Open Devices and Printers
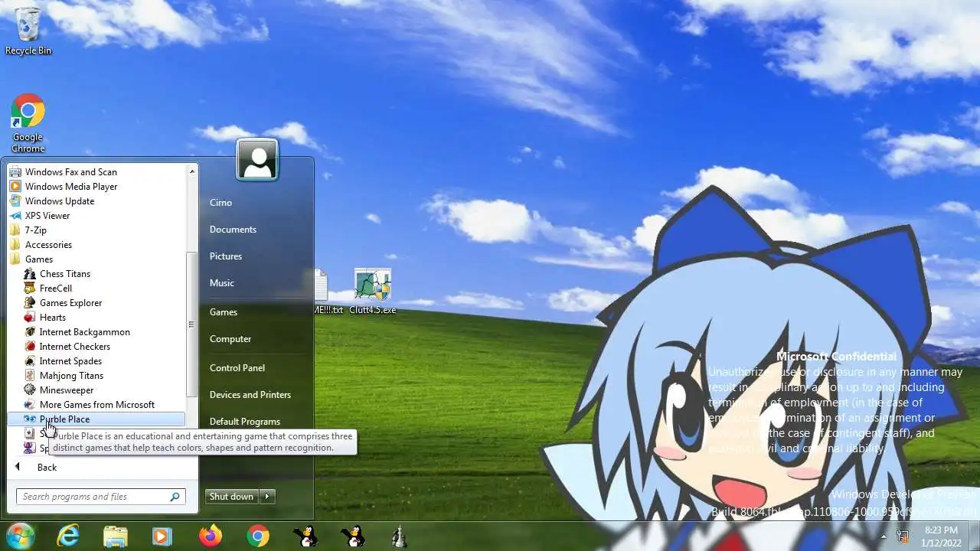This screenshot has height=551, width=980. click(250, 395)
